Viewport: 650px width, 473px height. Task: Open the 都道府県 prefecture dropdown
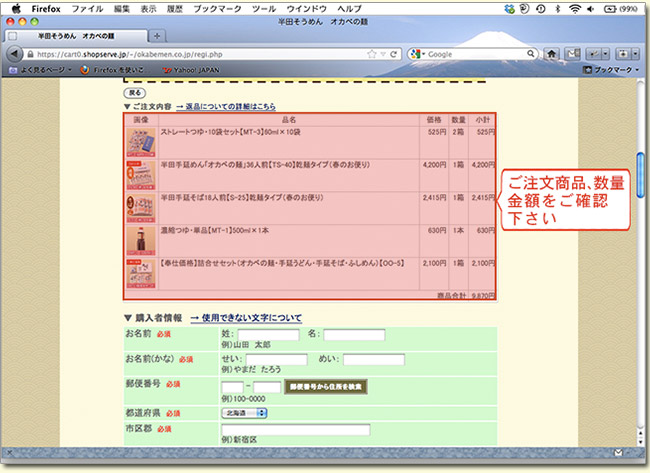coord(244,412)
